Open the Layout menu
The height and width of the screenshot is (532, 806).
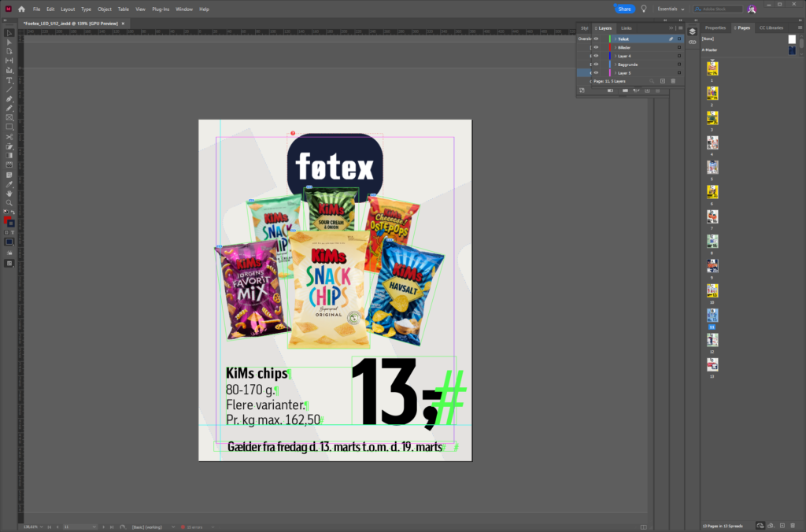click(x=68, y=9)
